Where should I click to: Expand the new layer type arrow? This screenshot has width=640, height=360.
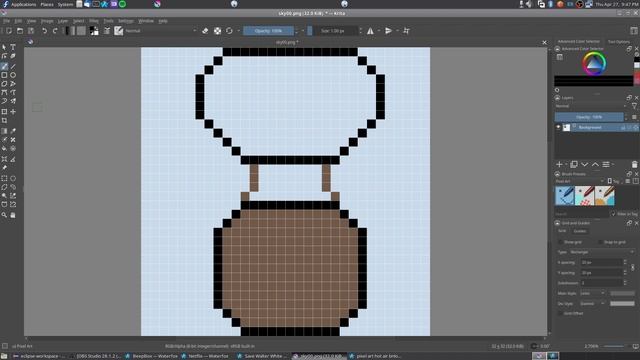click(x=566, y=165)
